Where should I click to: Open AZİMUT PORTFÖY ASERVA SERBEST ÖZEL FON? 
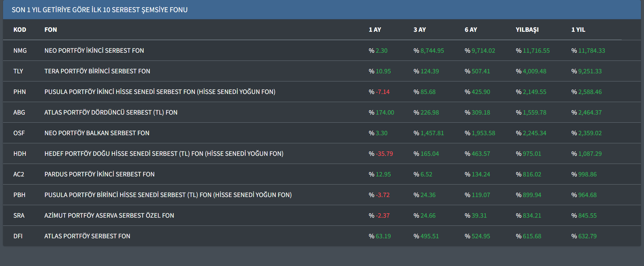point(109,216)
